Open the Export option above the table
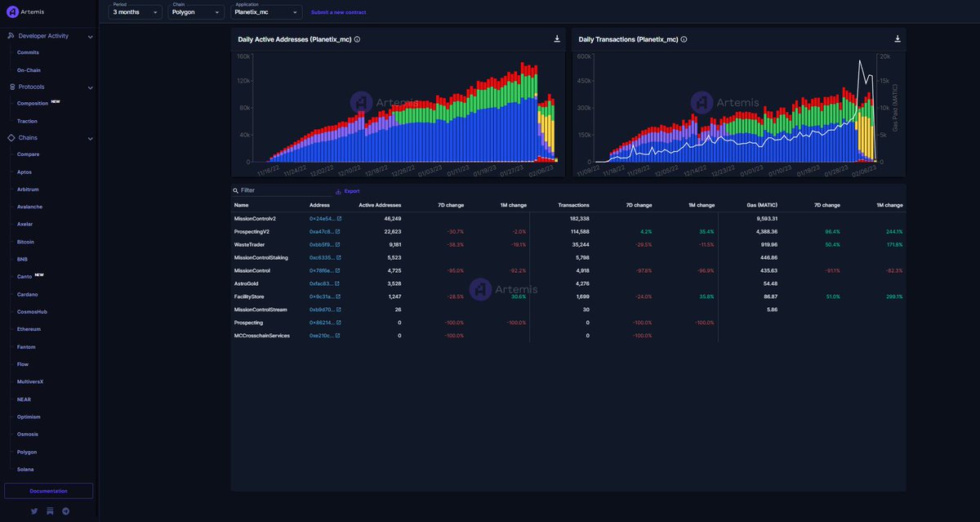This screenshot has height=522, width=980. tap(346, 190)
